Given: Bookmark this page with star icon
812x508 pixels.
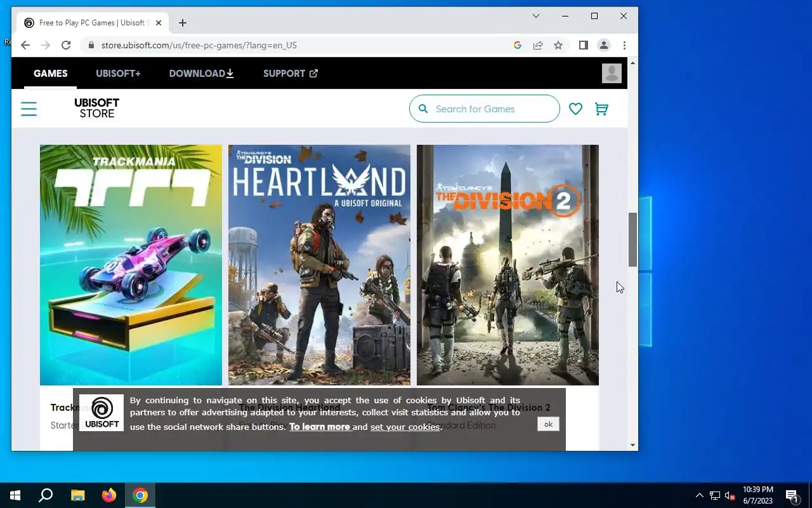Looking at the screenshot, I should [558, 45].
